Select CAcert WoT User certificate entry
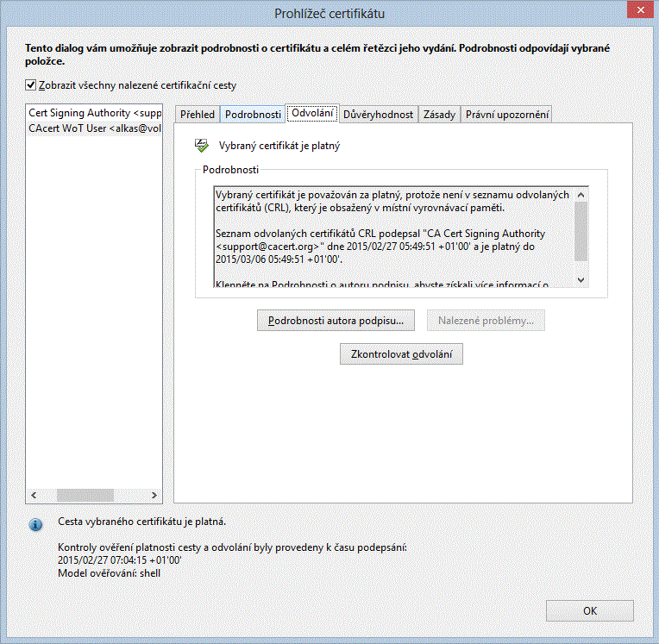The image size is (659, 644). click(x=95, y=128)
